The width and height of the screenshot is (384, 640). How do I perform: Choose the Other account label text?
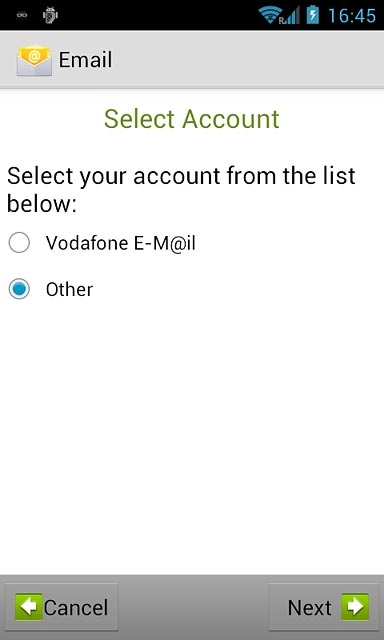tap(69, 289)
